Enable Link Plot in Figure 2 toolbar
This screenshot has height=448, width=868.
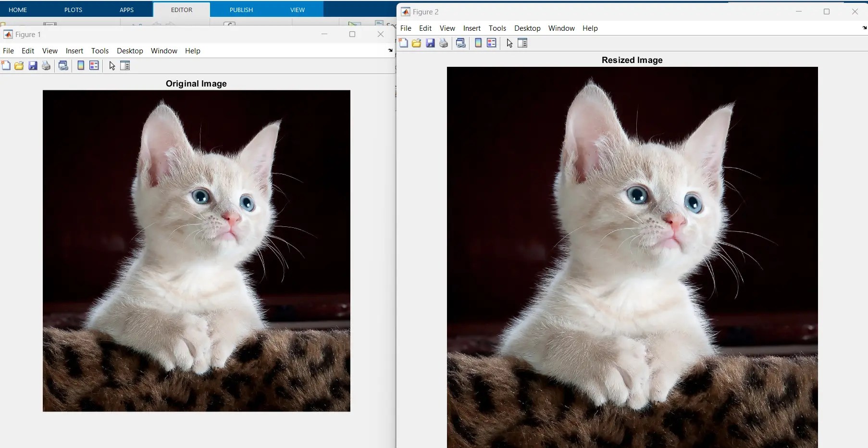460,43
